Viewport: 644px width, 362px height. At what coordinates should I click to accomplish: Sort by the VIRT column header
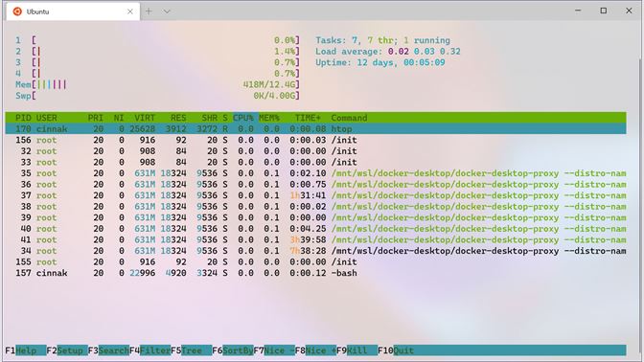(x=145, y=118)
